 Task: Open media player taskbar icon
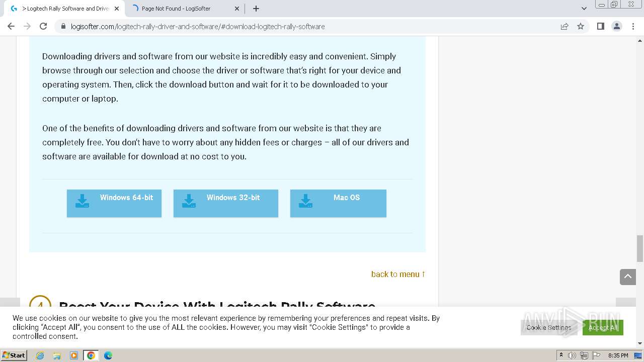pos(74,355)
